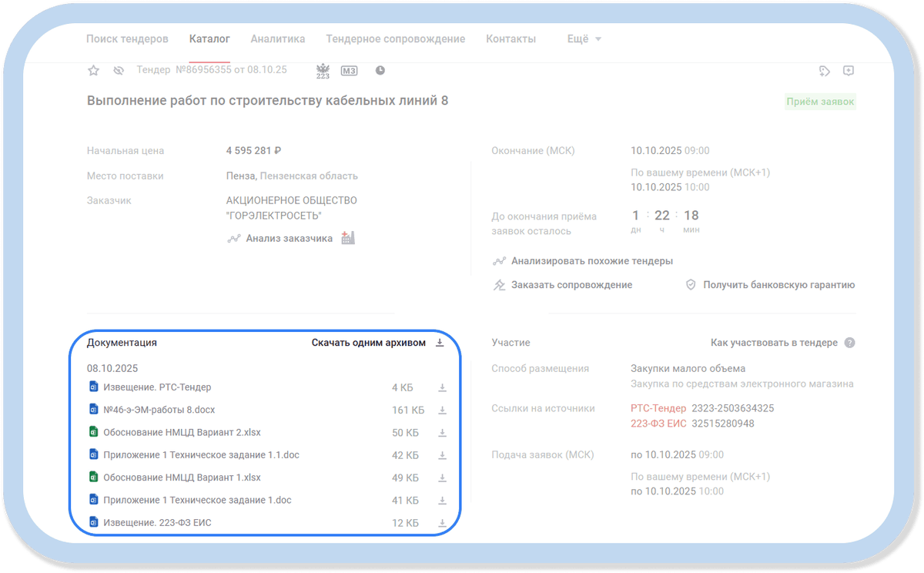The image size is (924, 573).
Task: Click the Word icon of Извещение. РТС-Тендер
Action: (93, 387)
